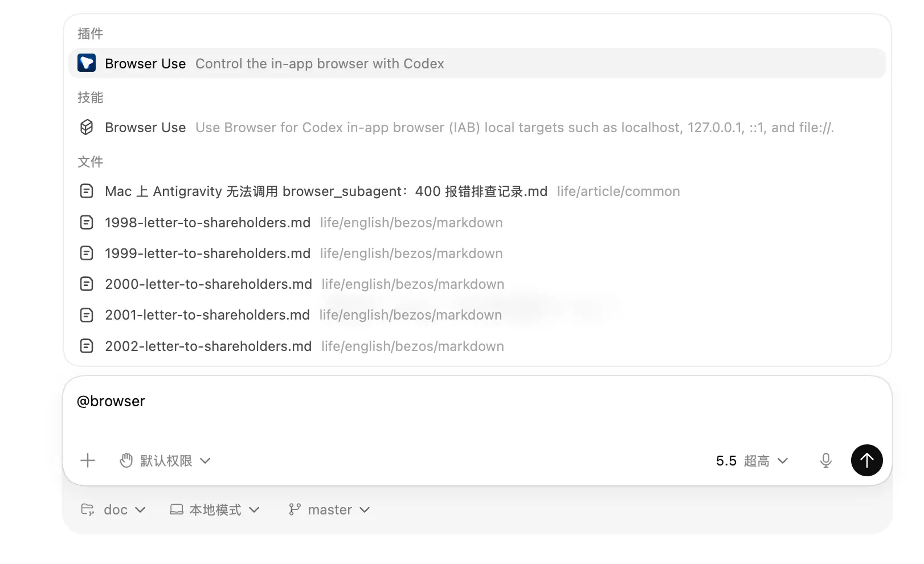Choose 1998-letter-to-shareholders.md from the list
924x564 pixels.
(477, 222)
